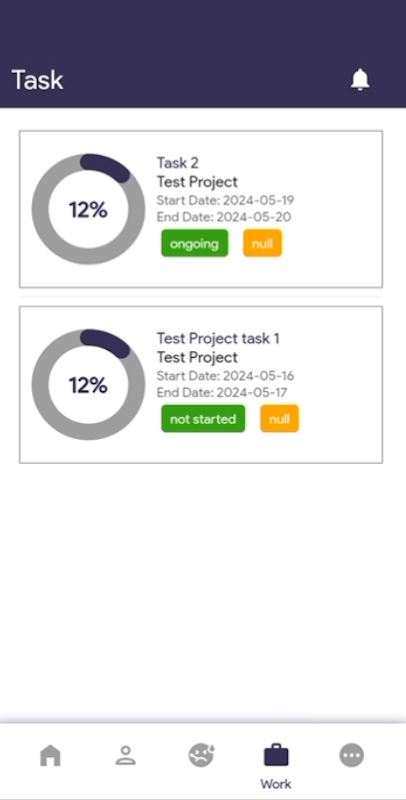Tap the sad face icon in nav bar

[x=201, y=755]
